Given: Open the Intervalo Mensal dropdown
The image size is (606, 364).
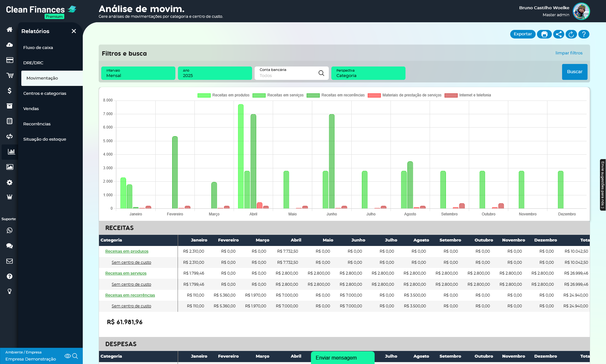Looking at the screenshot, I should click(x=138, y=73).
